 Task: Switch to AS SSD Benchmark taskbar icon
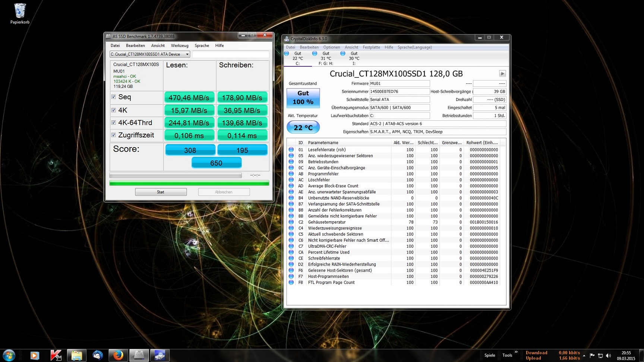click(x=139, y=355)
